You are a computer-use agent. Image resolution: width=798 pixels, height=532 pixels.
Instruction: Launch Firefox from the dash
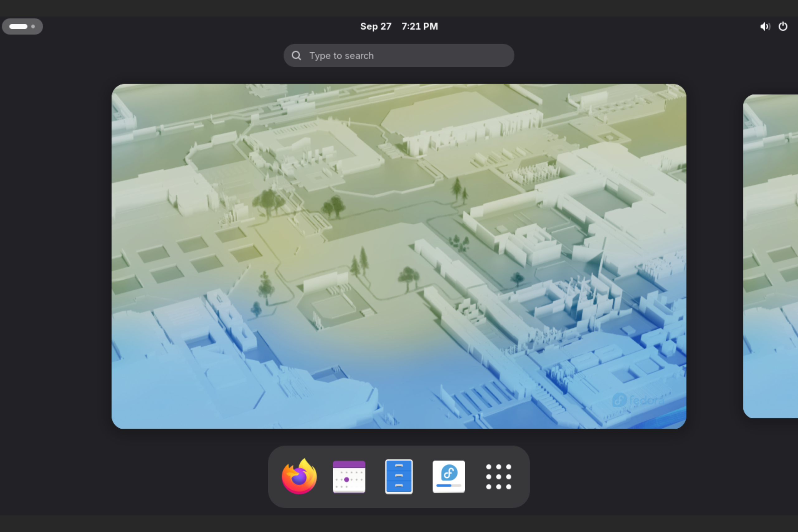(x=299, y=476)
